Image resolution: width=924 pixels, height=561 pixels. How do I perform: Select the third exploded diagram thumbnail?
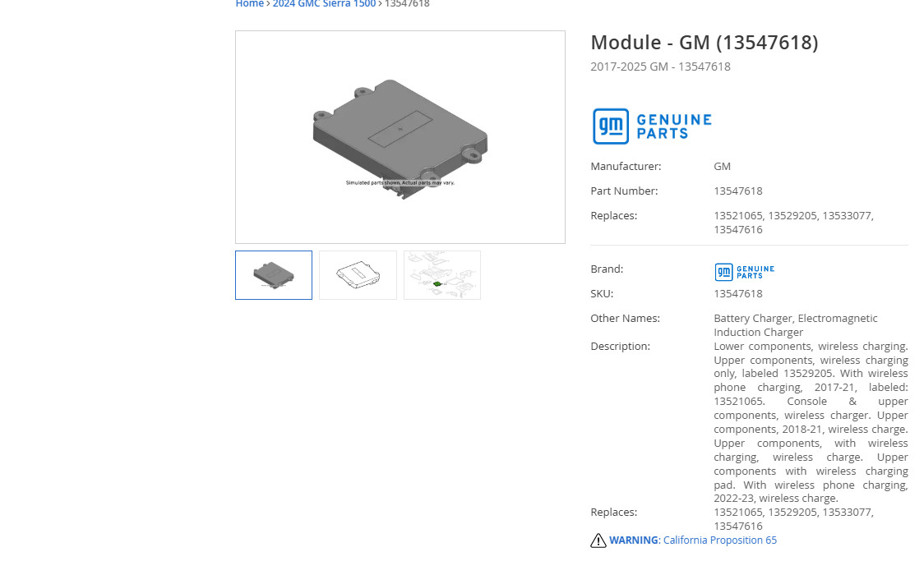point(442,275)
